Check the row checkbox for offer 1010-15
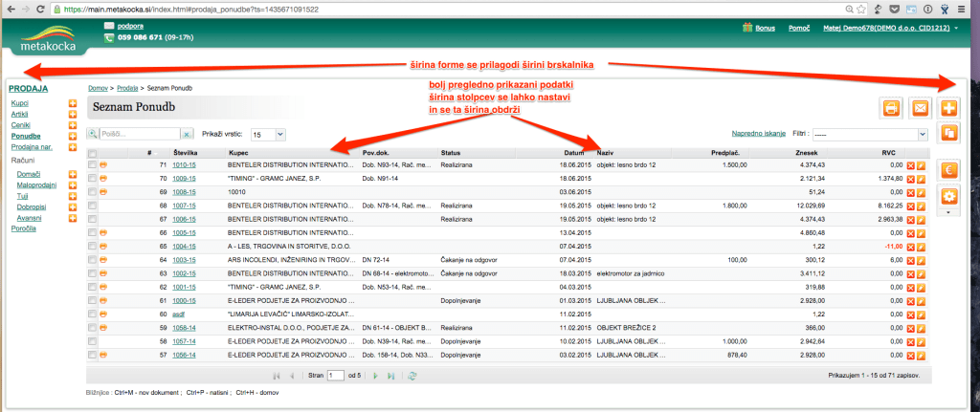Screen dimensions: 980x412 [93, 164]
